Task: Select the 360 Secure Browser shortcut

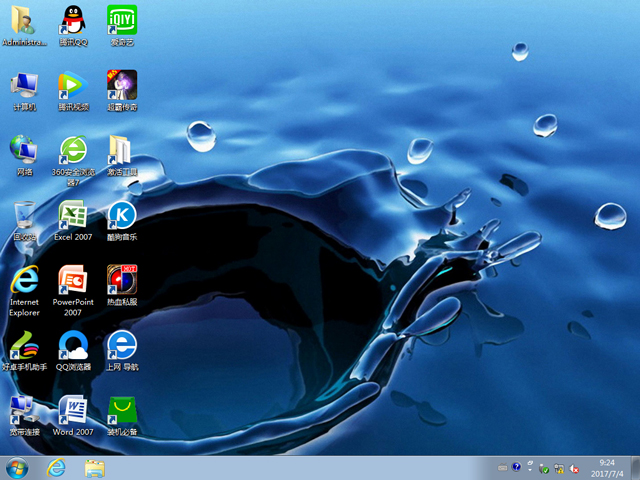Action: point(72,151)
